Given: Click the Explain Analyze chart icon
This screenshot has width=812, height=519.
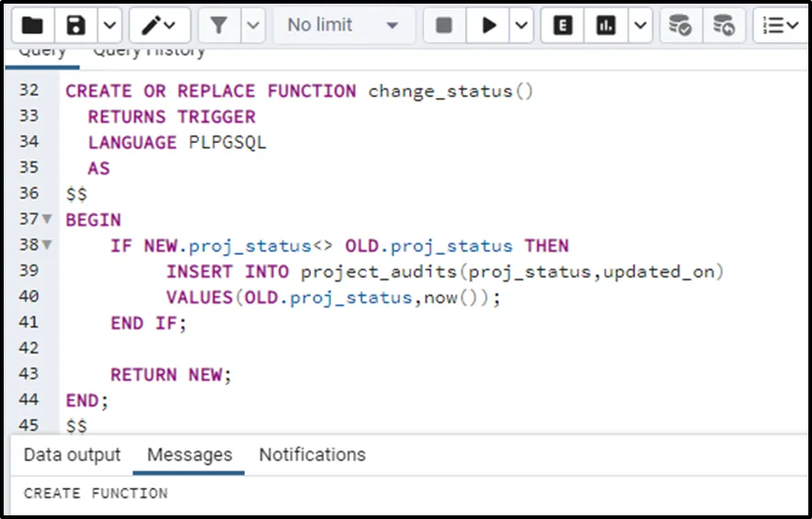Looking at the screenshot, I should [x=606, y=26].
